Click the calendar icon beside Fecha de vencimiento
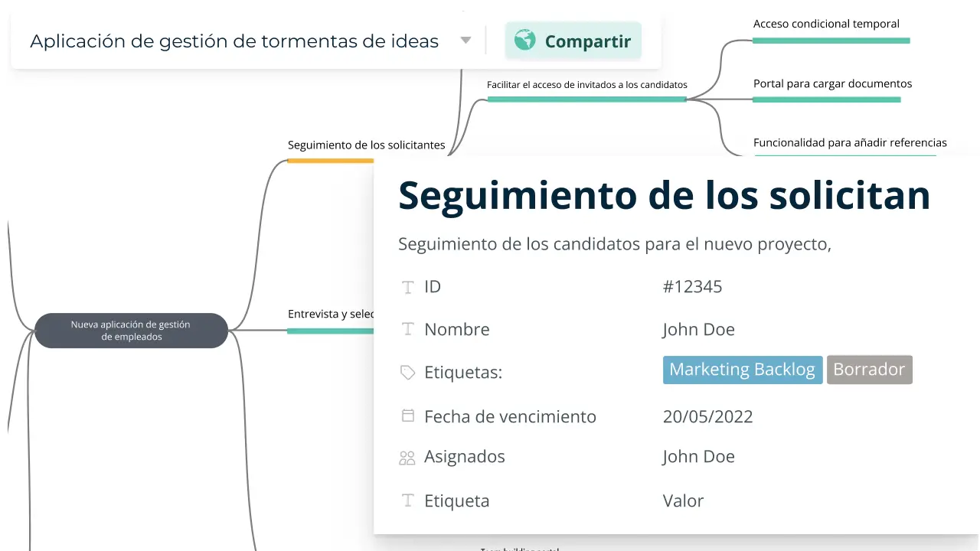Image resolution: width=980 pixels, height=551 pixels. tap(408, 416)
